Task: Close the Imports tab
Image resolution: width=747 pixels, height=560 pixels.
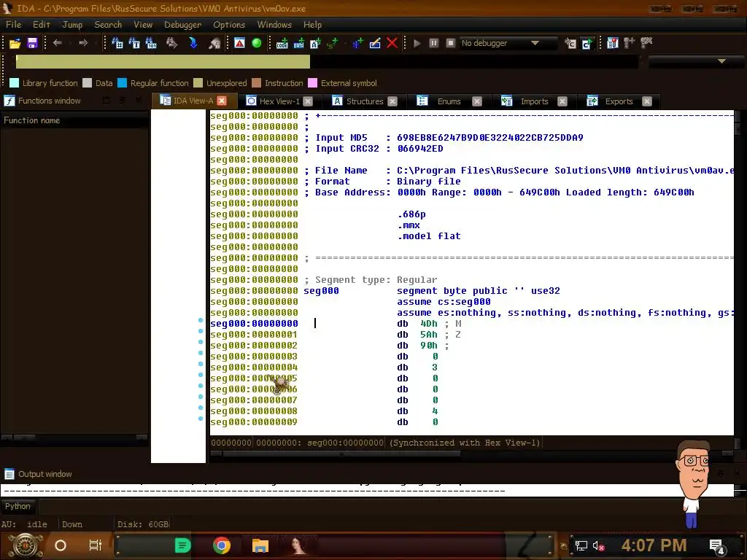Action: 562,101
